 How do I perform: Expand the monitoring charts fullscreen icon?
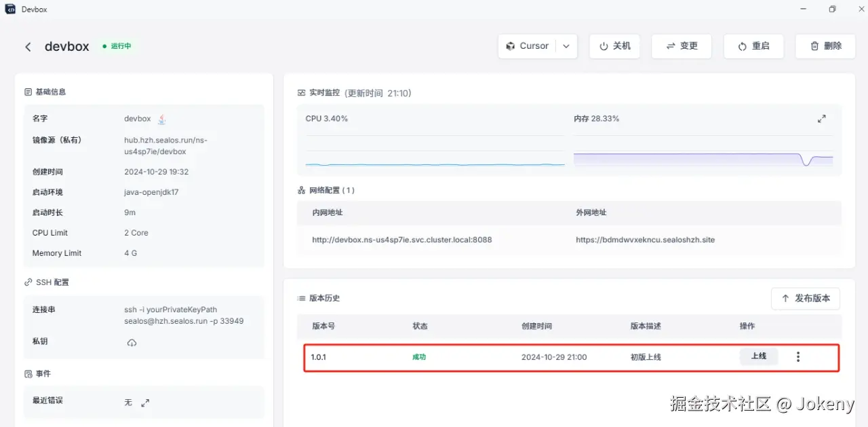pos(821,119)
